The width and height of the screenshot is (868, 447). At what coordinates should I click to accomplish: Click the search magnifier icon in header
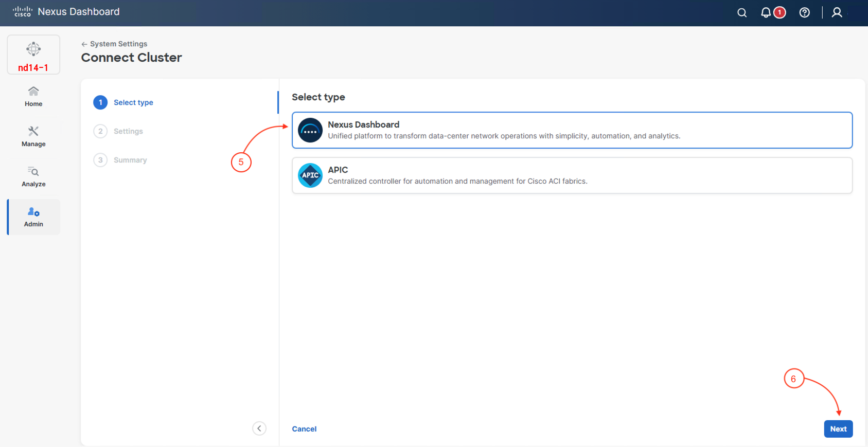741,13
